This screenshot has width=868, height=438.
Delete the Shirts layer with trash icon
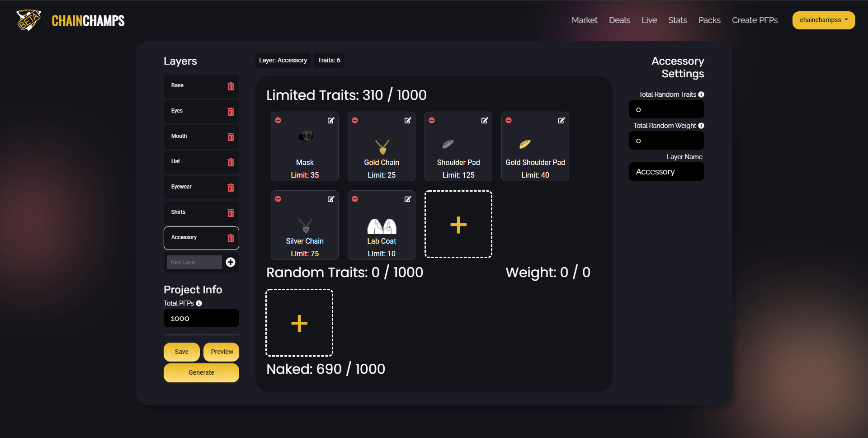[x=231, y=213]
